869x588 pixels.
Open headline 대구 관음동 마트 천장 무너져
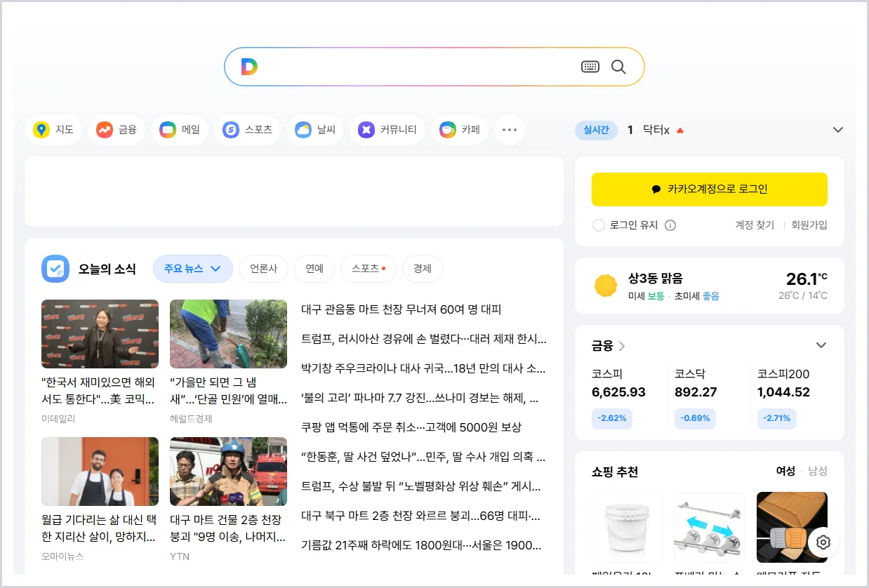(401, 309)
